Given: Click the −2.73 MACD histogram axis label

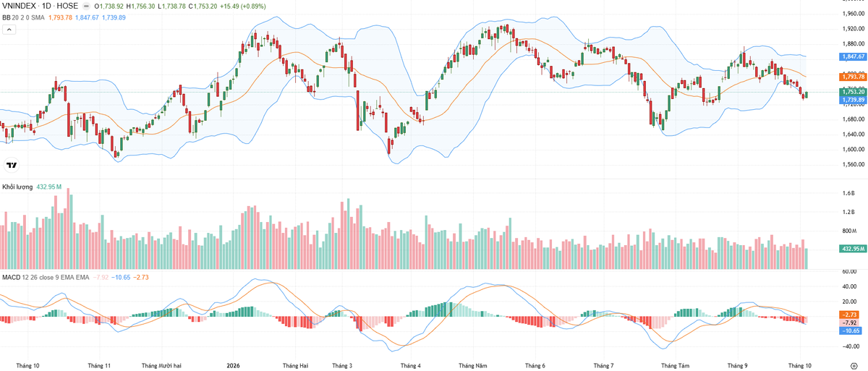Looking at the screenshot, I should click(850, 315).
